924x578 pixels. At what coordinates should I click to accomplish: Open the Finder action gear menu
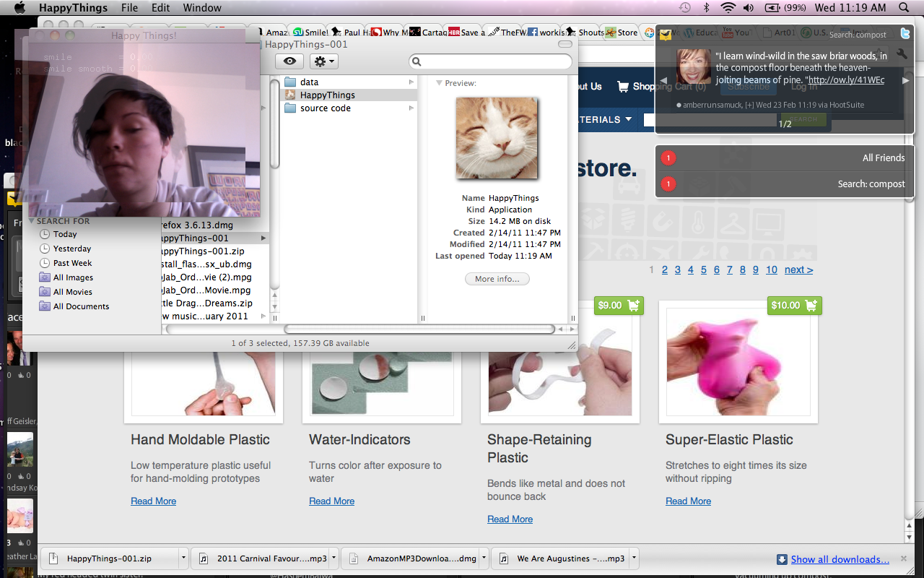tap(325, 62)
